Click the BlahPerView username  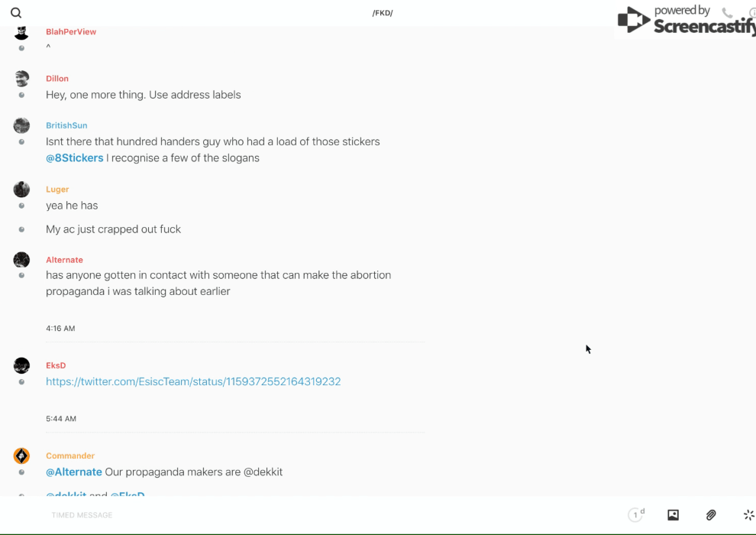tap(71, 32)
